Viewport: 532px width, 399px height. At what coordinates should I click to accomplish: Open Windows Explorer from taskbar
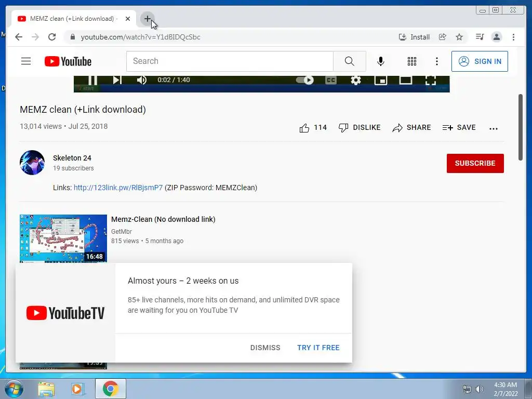pyautogui.click(x=46, y=389)
